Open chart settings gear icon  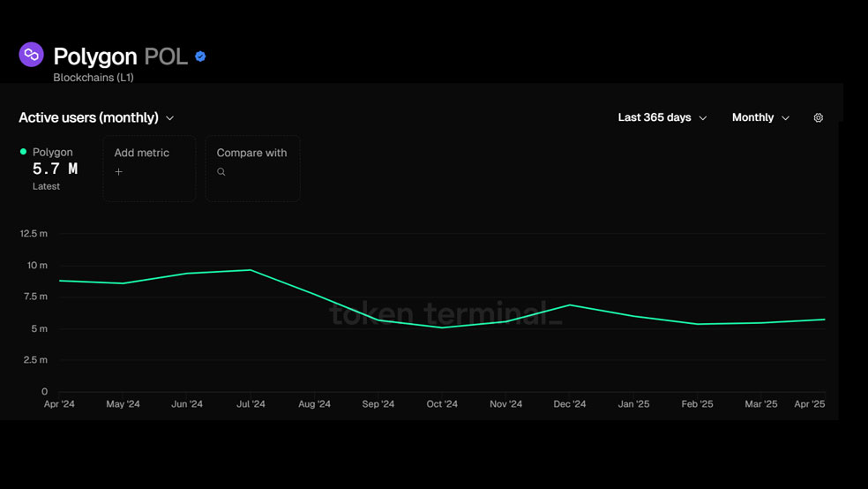819,118
